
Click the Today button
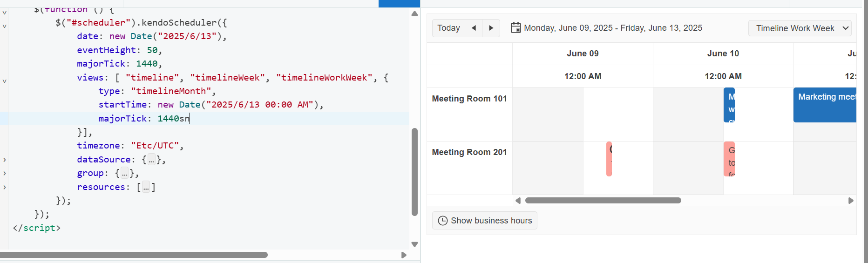(x=448, y=28)
